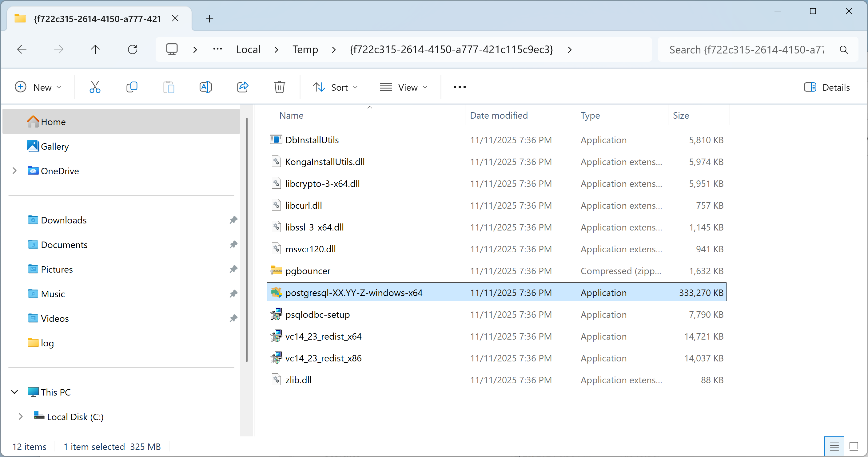
Task: Click the Temp breadcrumb
Action: (x=305, y=49)
